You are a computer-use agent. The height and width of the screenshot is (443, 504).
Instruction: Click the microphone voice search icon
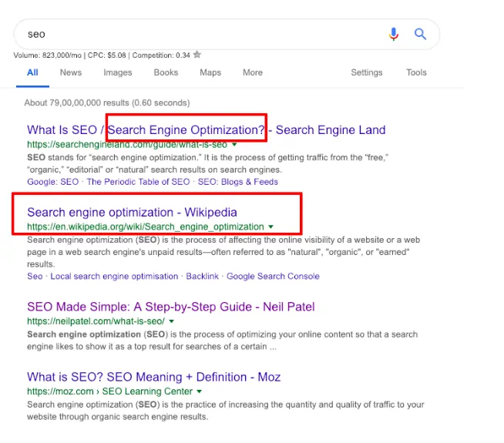pyautogui.click(x=394, y=34)
